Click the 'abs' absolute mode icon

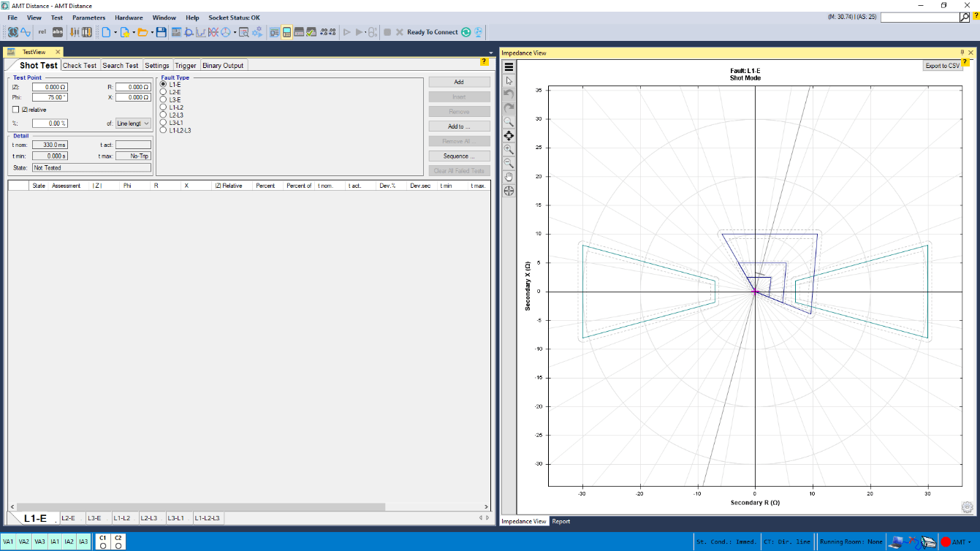(58, 32)
